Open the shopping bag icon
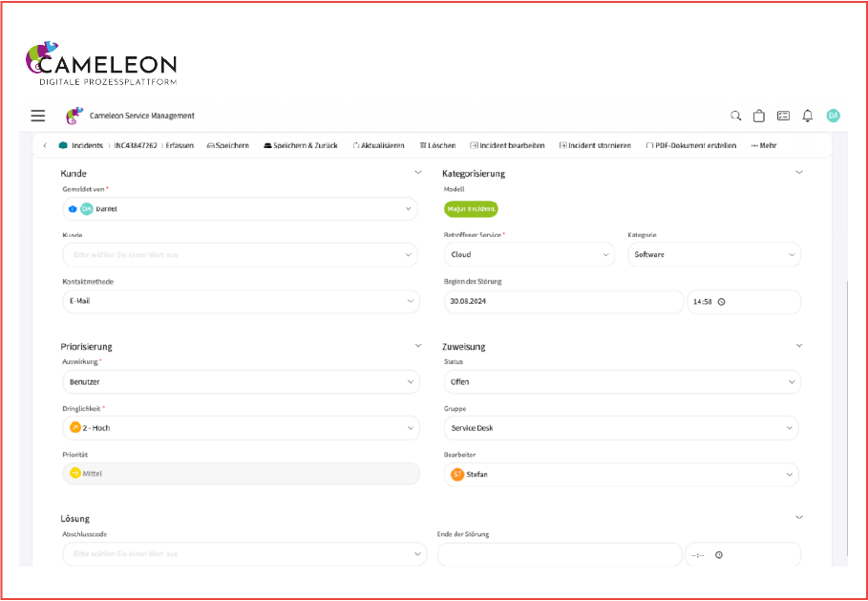868x601 pixels. click(759, 116)
